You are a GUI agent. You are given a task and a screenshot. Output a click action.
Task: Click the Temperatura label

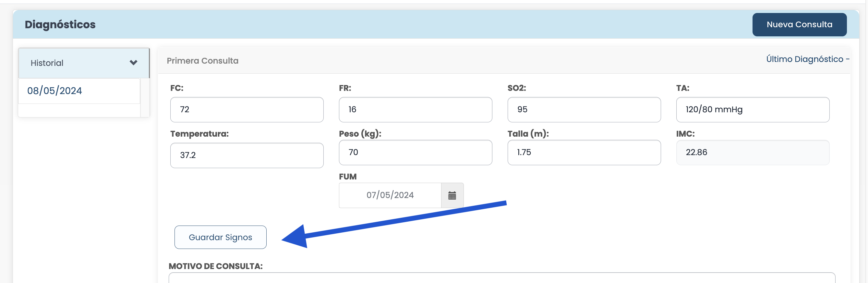click(x=199, y=134)
